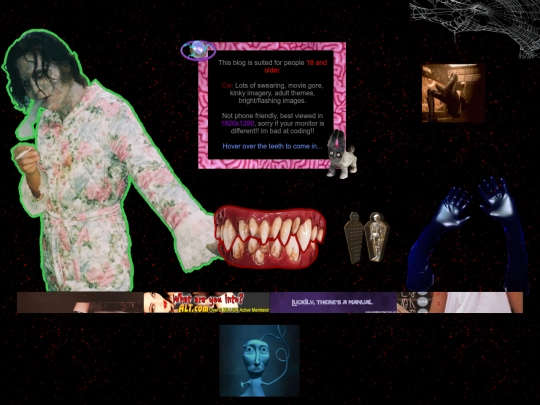Click the gray stitched dog figurine

pyautogui.click(x=341, y=155)
